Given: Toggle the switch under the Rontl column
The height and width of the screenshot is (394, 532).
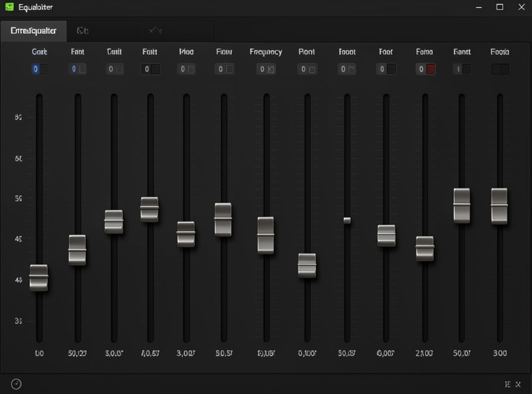Looking at the screenshot, I should pyautogui.click(x=307, y=69).
